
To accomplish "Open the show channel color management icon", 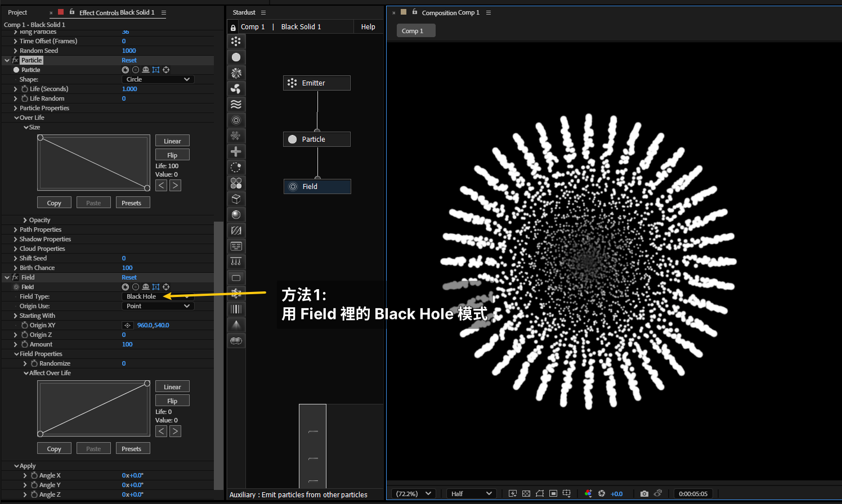I will pyautogui.click(x=588, y=494).
